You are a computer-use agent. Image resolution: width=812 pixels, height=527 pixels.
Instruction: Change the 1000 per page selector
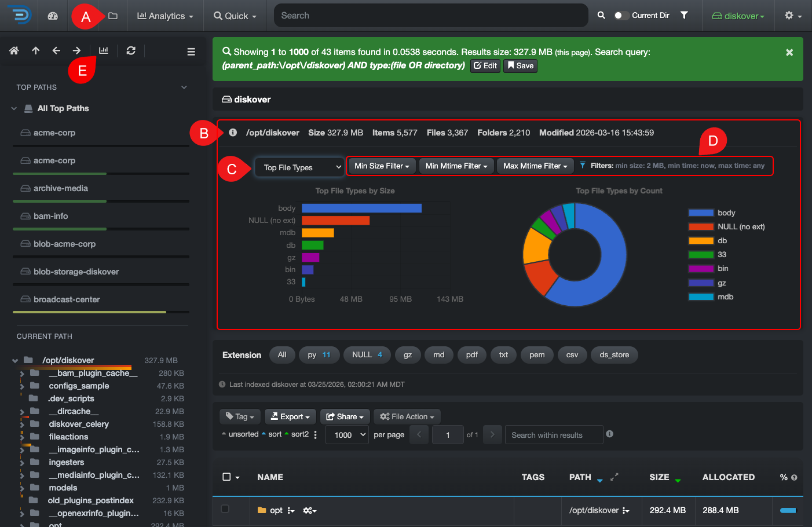coord(348,434)
